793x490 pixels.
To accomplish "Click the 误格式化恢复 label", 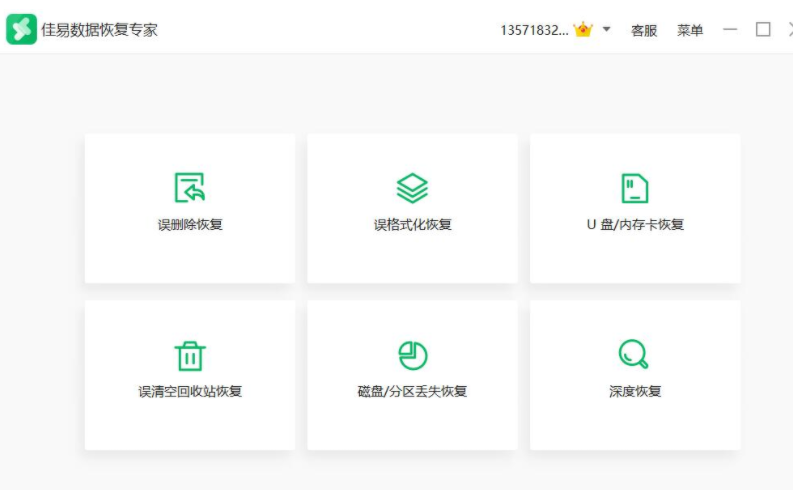I will pyautogui.click(x=413, y=225).
